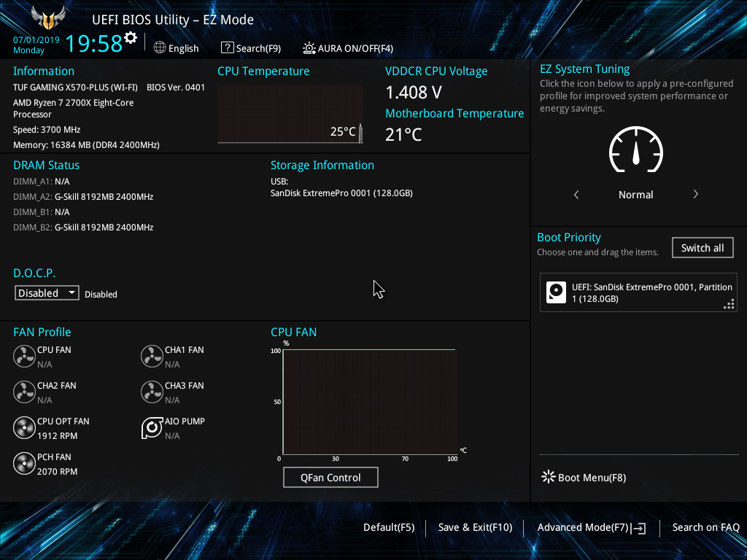
Task: Click the CPU temperature graph
Action: (x=290, y=114)
